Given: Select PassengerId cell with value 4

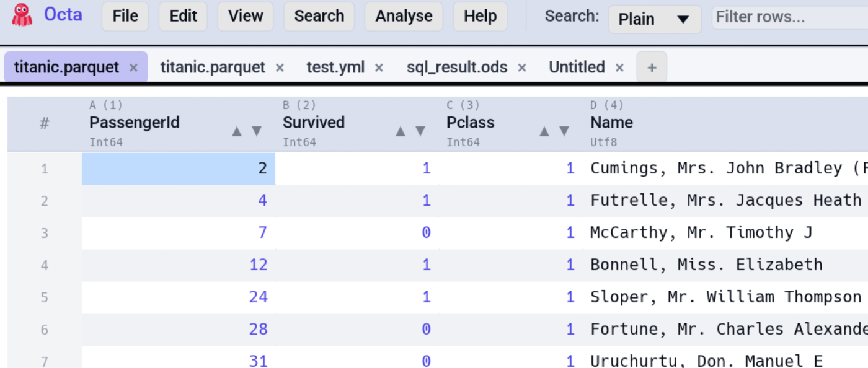Looking at the screenshot, I should click(179, 201).
